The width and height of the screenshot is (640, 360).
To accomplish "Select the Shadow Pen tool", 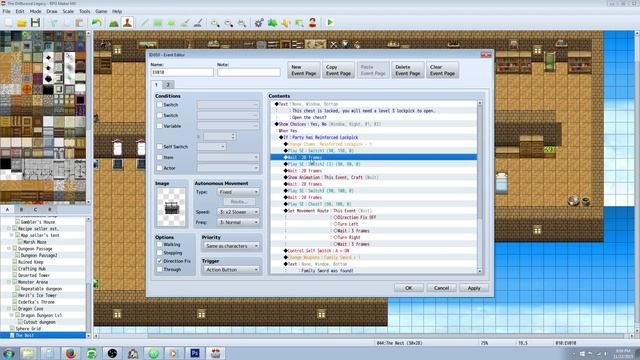I will point(198,23).
